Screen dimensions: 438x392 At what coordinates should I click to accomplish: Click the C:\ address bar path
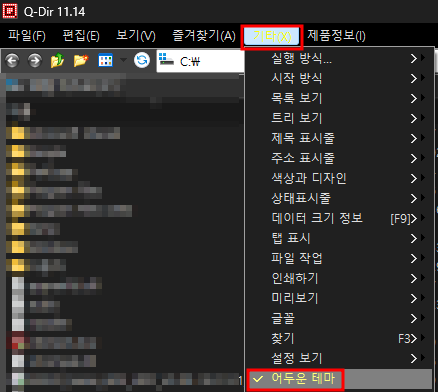(190, 62)
